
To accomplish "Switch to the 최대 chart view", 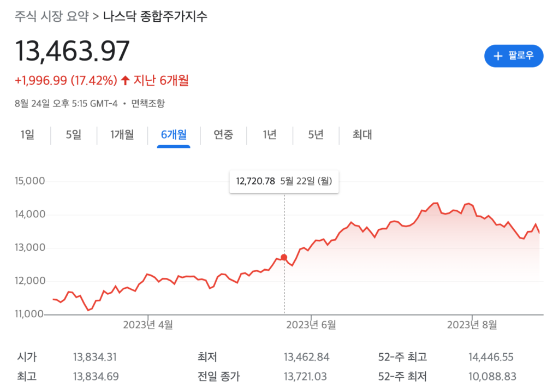I will [362, 135].
